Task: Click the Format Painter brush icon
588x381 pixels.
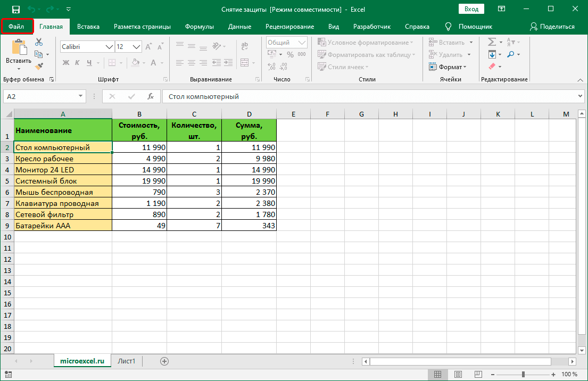Action: (38, 66)
